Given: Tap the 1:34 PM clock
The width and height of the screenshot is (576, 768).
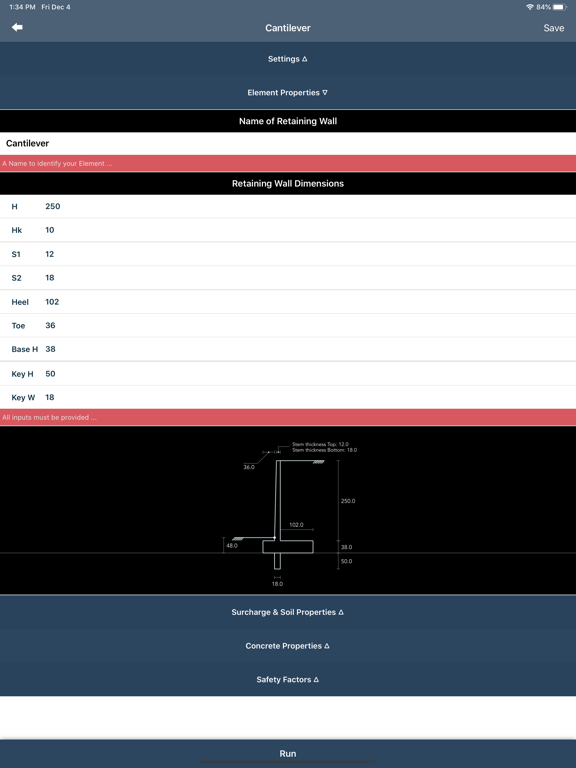Looking at the screenshot, I should 22,7.
